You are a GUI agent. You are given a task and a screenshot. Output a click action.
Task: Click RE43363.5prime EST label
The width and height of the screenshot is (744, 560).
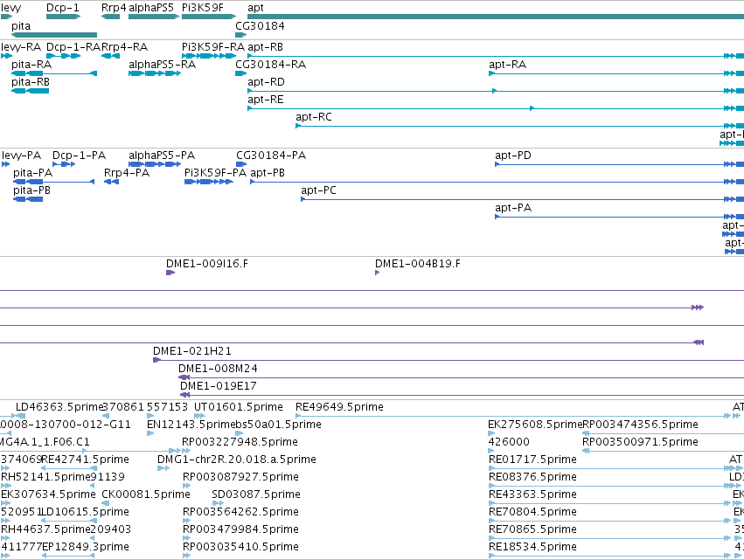tap(532, 495)
